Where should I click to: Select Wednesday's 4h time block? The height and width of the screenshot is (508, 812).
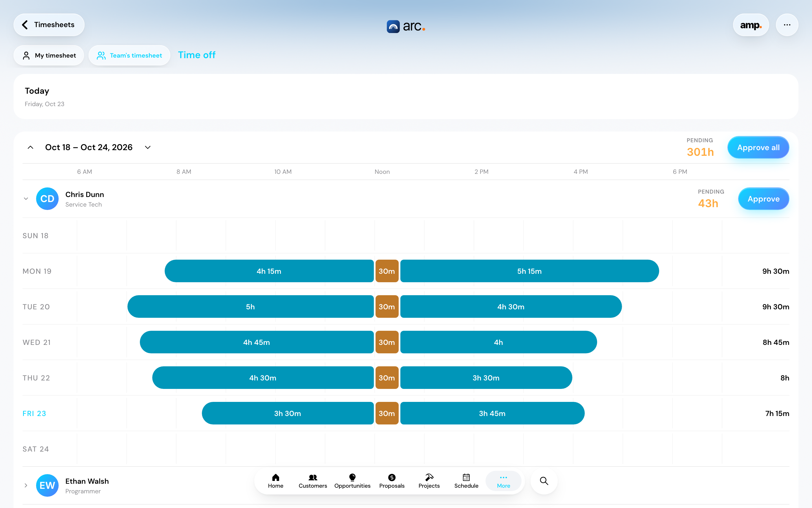click(x=498, y=342)
